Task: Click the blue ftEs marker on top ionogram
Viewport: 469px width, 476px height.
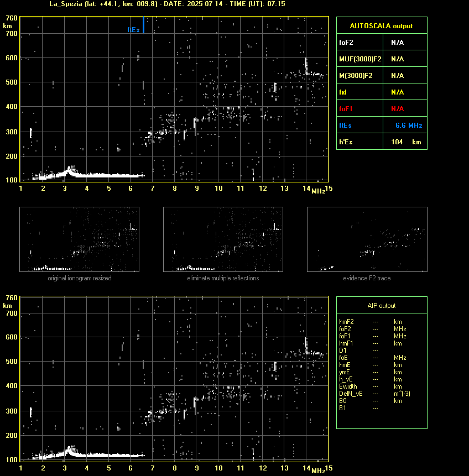Action: [143, 25]
